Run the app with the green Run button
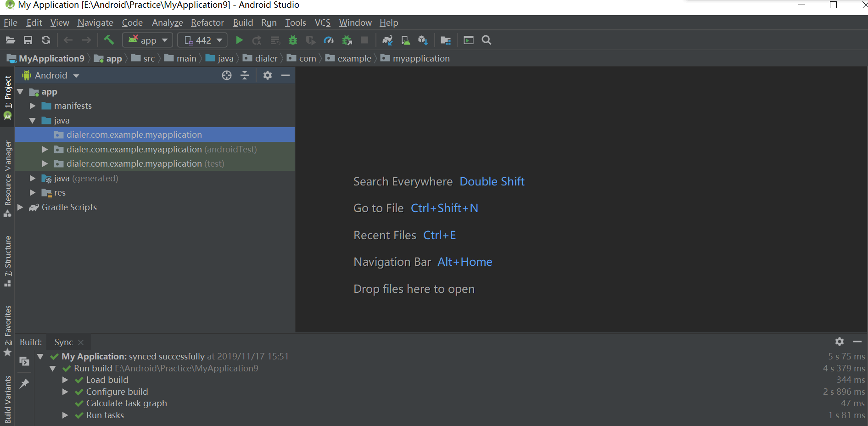 point(239,40)
